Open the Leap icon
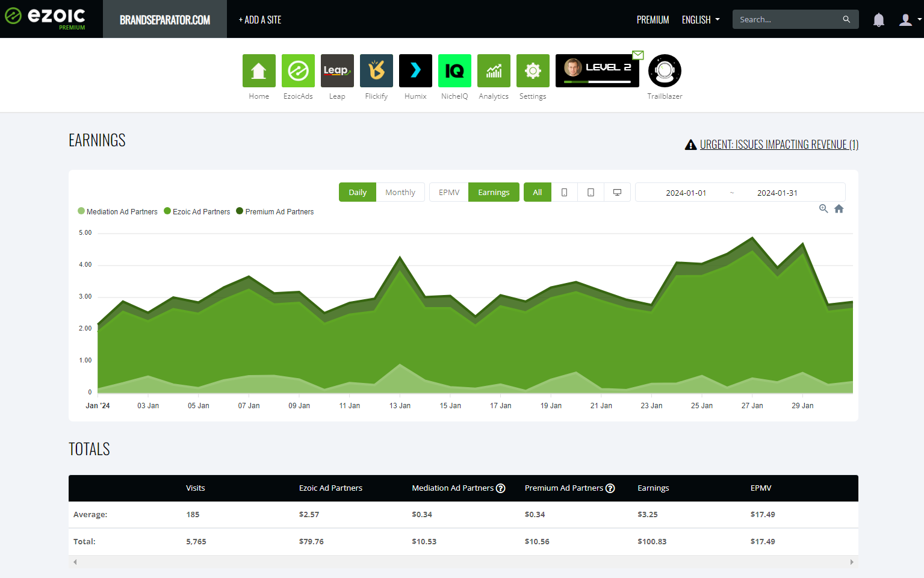 pyautogui.click(x=337, y=70)
